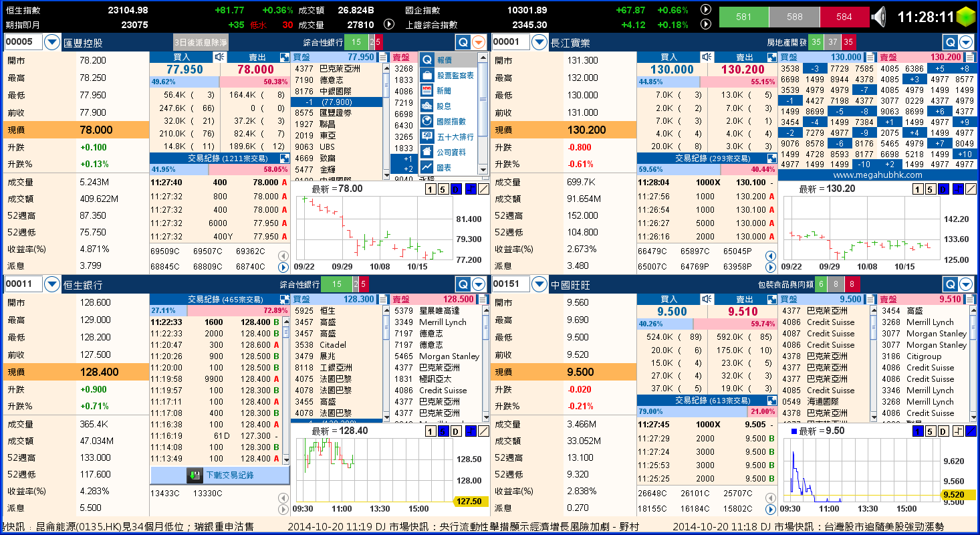This screenshot has width=980, height=535.
Task: Show next warrants page for 00151
Action: coord(770,510)
